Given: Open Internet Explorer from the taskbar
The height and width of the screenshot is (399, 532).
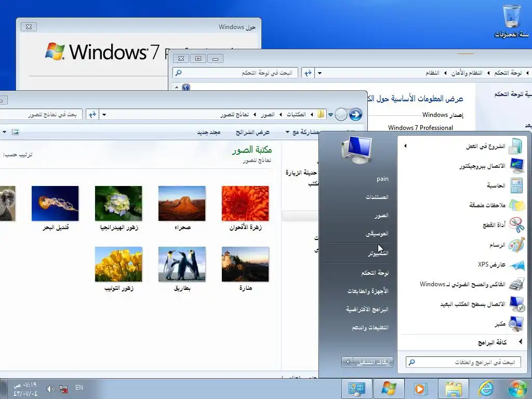Looking at the screenshot, I should [486, 389].
